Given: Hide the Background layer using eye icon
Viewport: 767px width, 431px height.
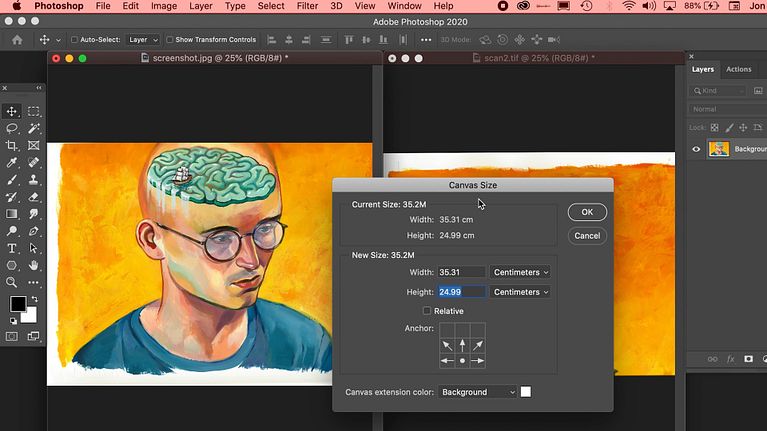Looking at the screenshot, I should point(696,149).
